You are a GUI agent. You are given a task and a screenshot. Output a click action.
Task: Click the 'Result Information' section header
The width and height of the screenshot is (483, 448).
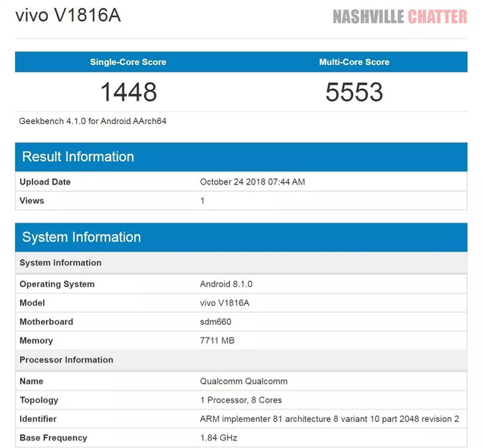(x=241, y=157)
